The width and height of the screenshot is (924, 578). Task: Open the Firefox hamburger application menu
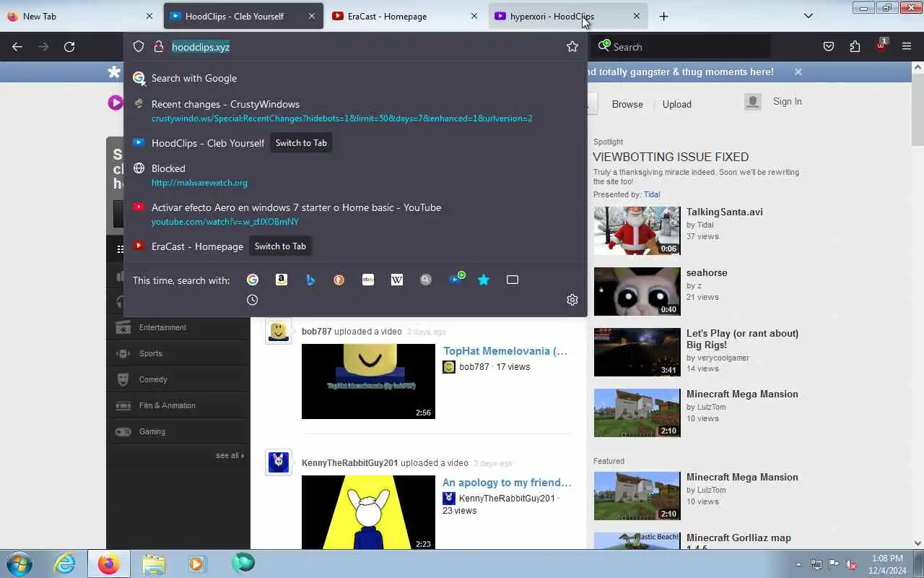tap(907, 47)
